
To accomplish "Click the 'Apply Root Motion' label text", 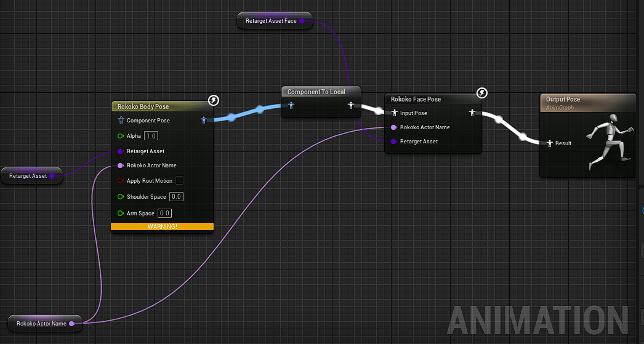I will [150, 181].
